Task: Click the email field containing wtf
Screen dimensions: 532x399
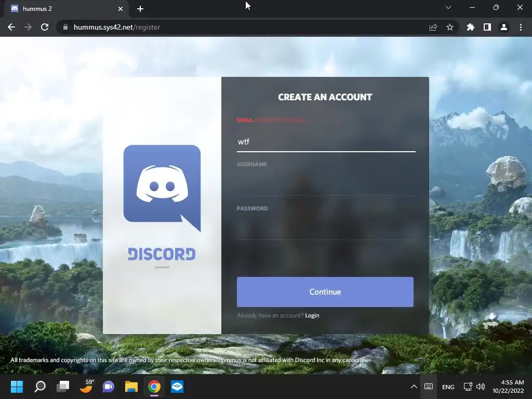Action: coord(326,142)
